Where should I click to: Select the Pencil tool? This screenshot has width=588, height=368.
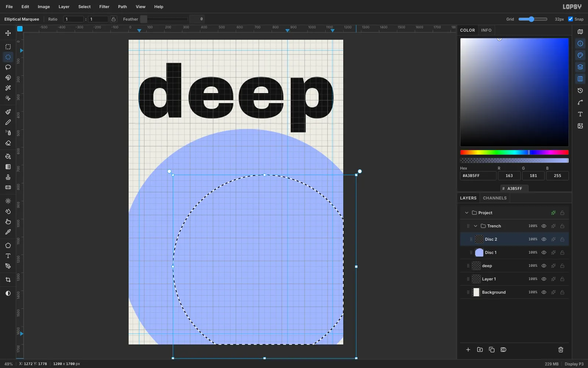coord(8,122)
